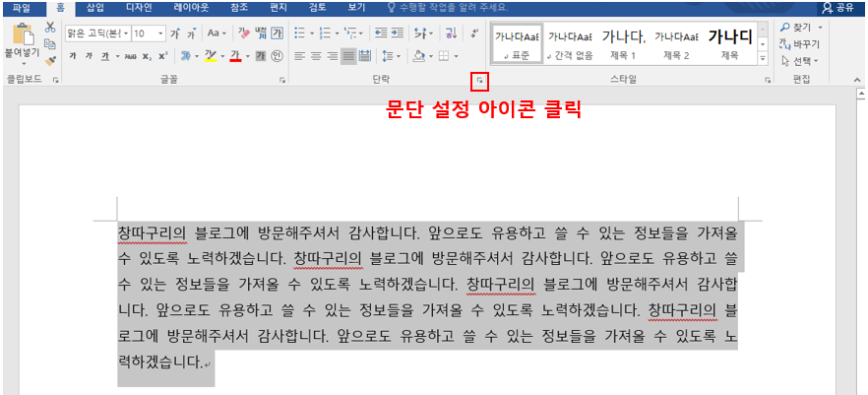Select the 표준 style
The height and width of the screenshot is (395, 868).
pyautogui.click(x=517, y=43)
